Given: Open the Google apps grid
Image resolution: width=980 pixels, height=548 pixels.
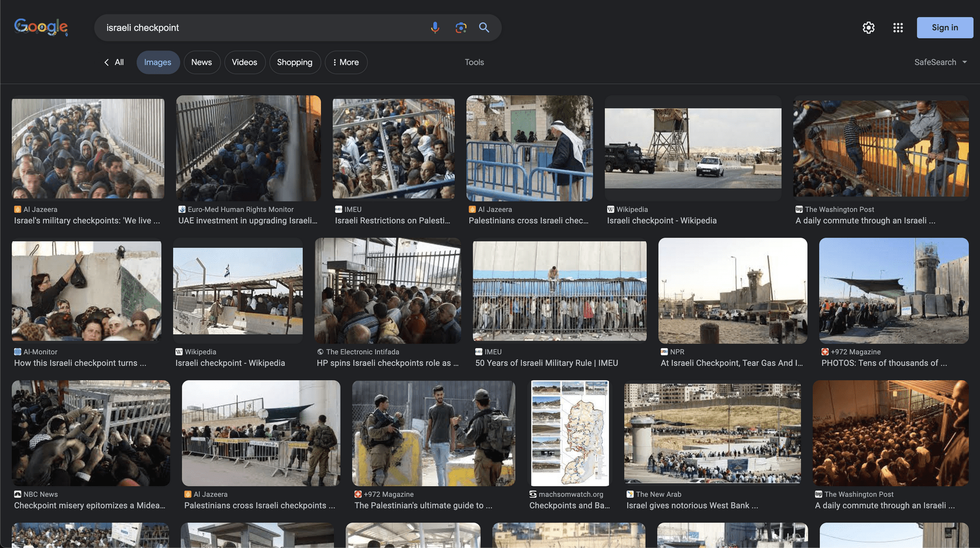Looking at the screenshot, I should pyautogui.click(x=898, y=28).
